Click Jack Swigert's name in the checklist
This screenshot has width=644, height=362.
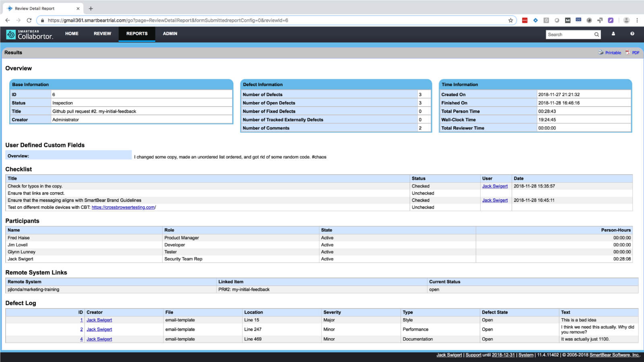(x=495, y=186)
